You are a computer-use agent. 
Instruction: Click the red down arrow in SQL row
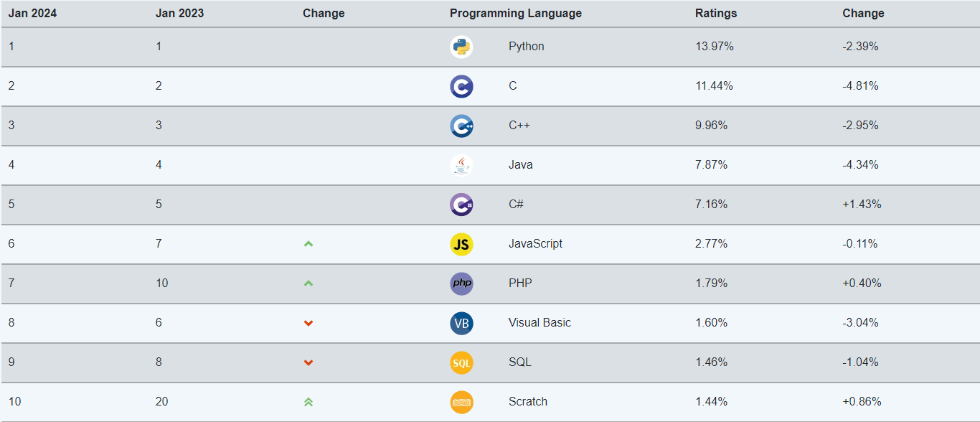pos(308,362)
